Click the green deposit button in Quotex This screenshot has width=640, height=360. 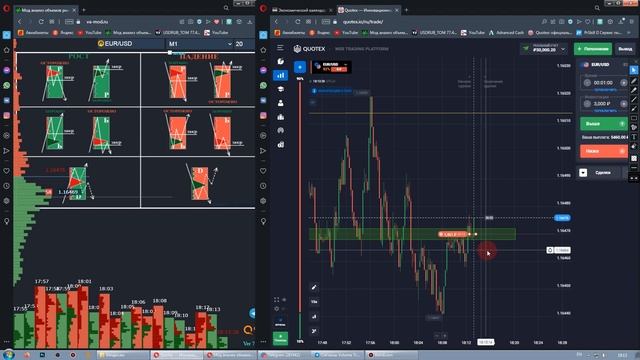click(593, 49)
